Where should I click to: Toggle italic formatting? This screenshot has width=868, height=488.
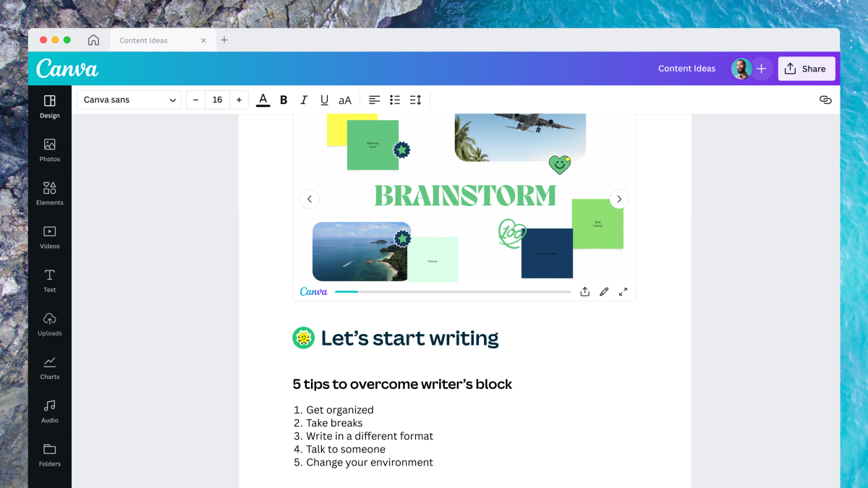[304, 100]
